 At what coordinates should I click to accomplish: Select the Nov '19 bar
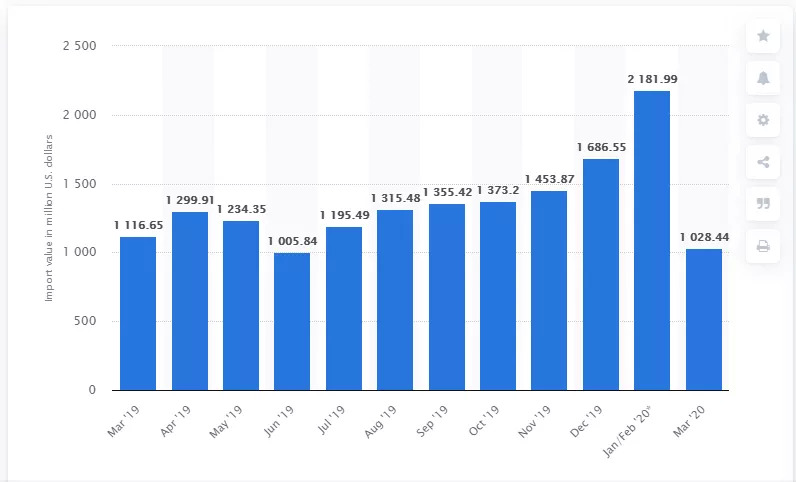click(x=549, y=290)
